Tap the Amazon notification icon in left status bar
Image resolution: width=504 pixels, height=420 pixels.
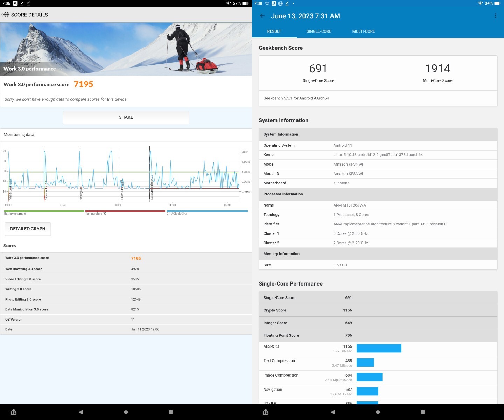[x=15, y=3]
